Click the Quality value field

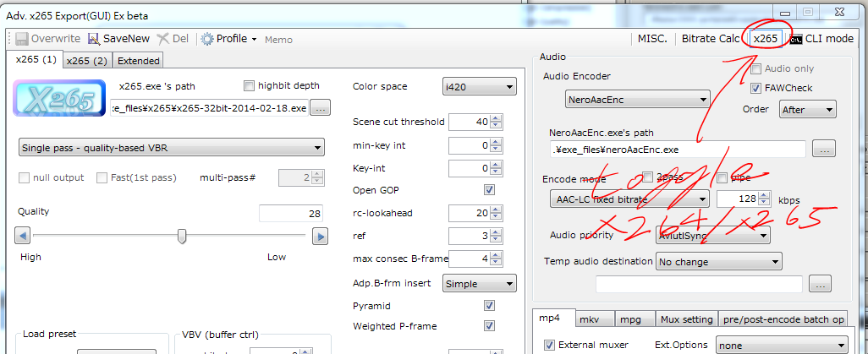click(x=291, y=214)
